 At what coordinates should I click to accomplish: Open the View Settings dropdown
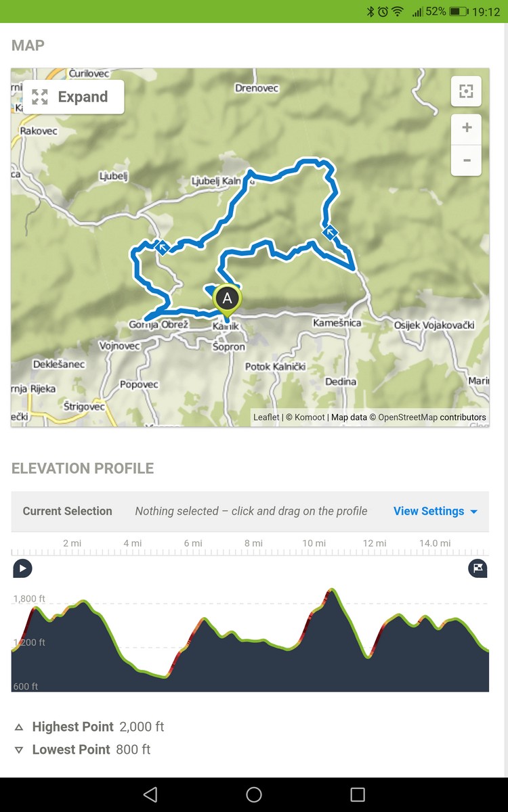pos(436,511)
